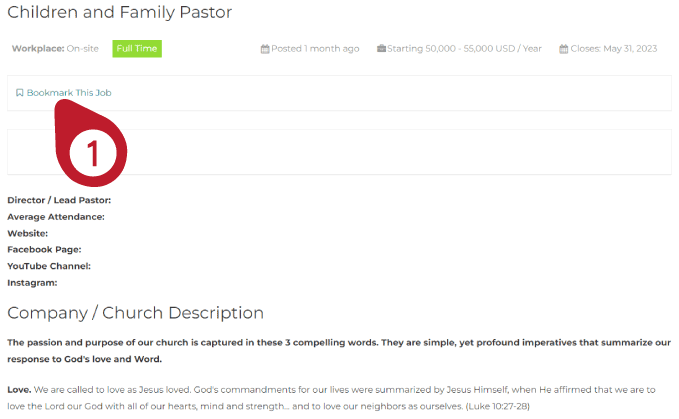Click the Instagram label
The image size is (679, 419).
pos(32,282)
